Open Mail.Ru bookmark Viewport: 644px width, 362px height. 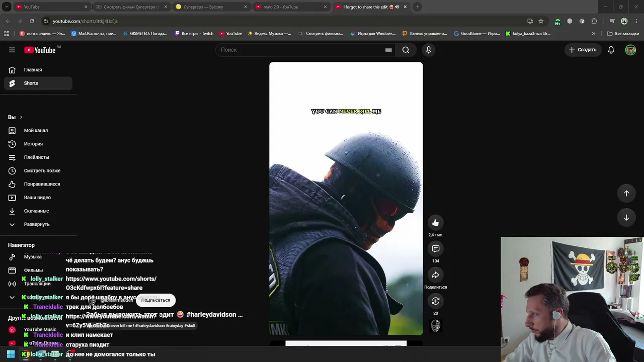[x=94, y=34]
